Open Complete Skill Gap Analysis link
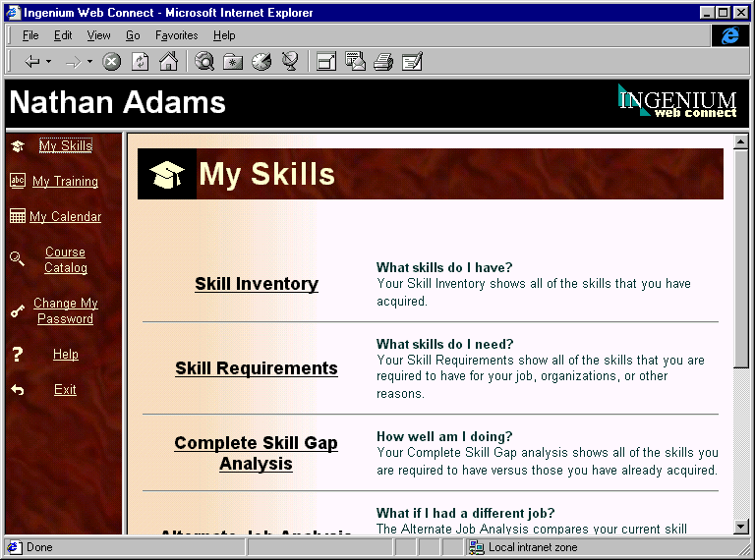This screenshot has width=755, height=560. click(256, 453)
